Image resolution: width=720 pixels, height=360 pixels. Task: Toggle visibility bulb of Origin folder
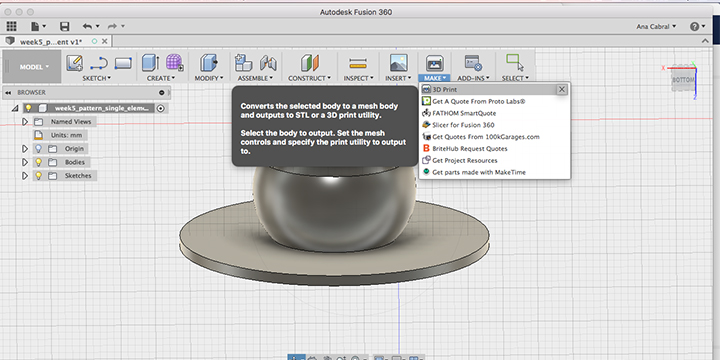coord(39,149)
